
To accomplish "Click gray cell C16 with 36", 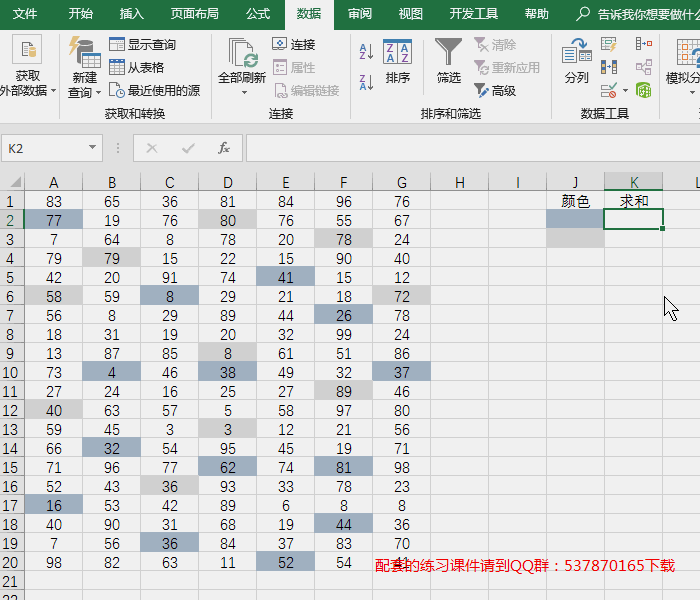I will (170, 487).
